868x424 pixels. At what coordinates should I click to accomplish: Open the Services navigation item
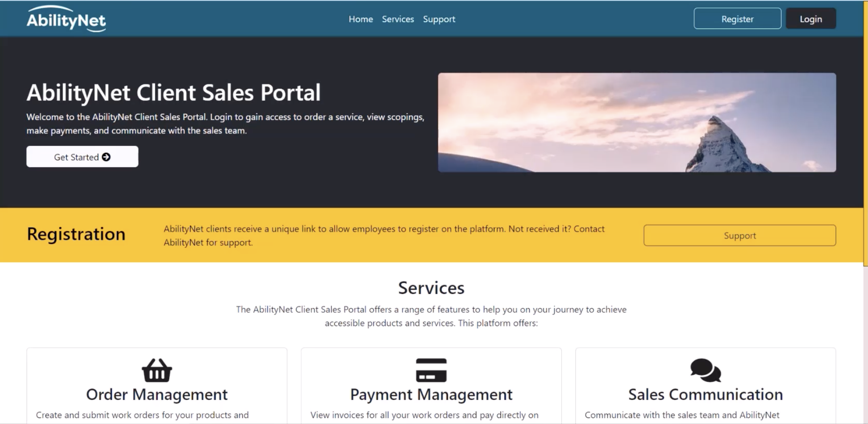pyautogui.click(x=398, y=19)
